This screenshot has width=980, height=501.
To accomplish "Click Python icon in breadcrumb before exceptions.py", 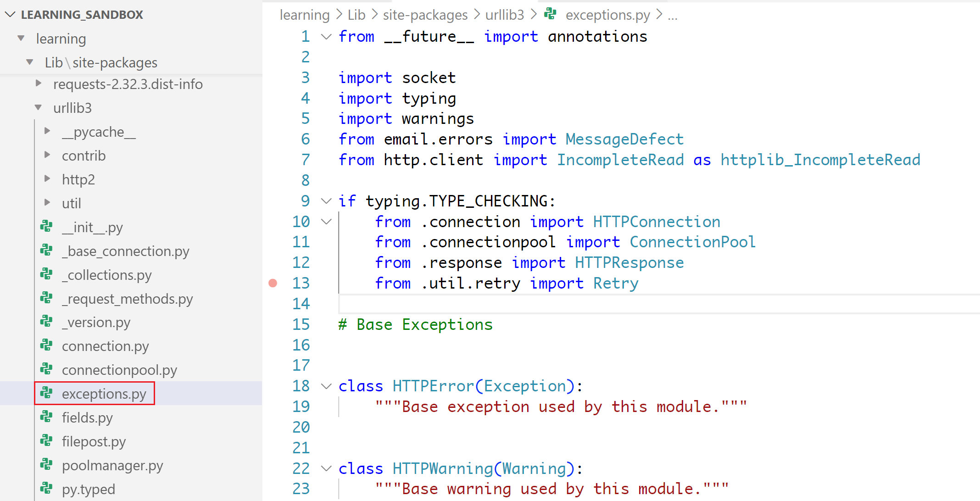I will pos(550,14).
